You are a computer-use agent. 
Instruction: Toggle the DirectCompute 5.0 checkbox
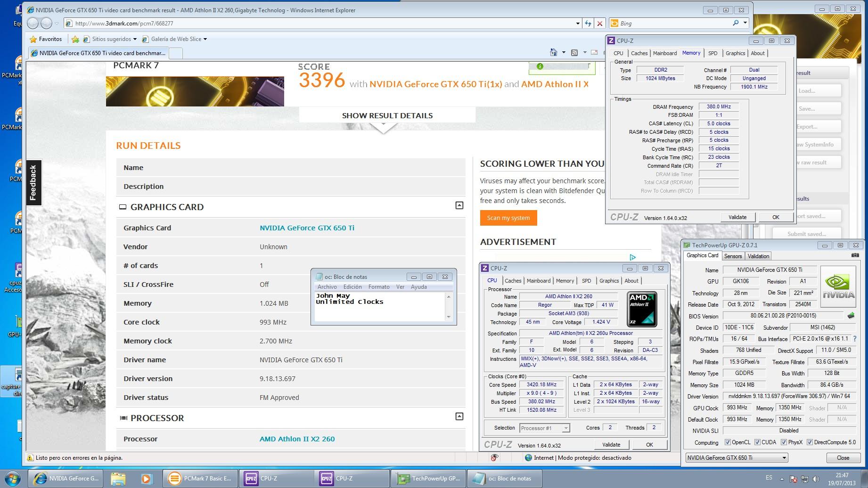click(810, 442)
